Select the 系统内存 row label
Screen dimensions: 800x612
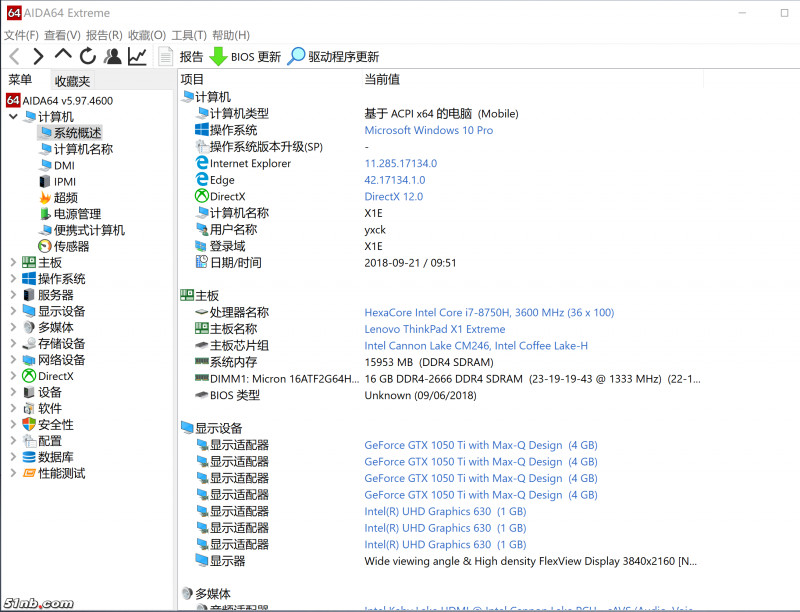point(233,362)
